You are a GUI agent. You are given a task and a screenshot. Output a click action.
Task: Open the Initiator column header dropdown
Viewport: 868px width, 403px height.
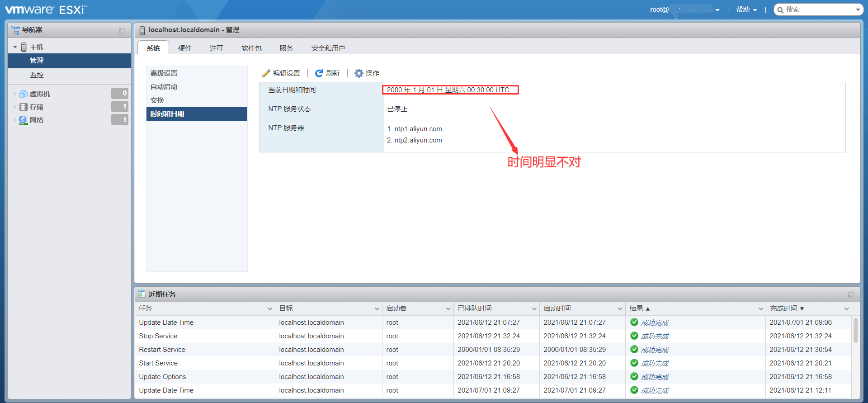click(448, 309)
